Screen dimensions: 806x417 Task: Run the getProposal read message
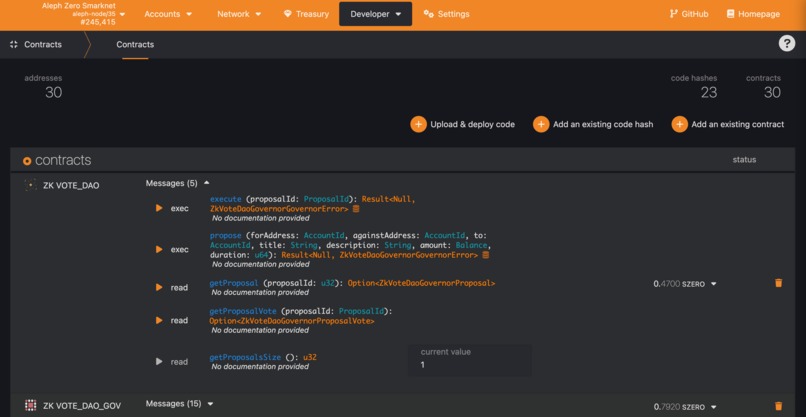[x=159, y=287]
